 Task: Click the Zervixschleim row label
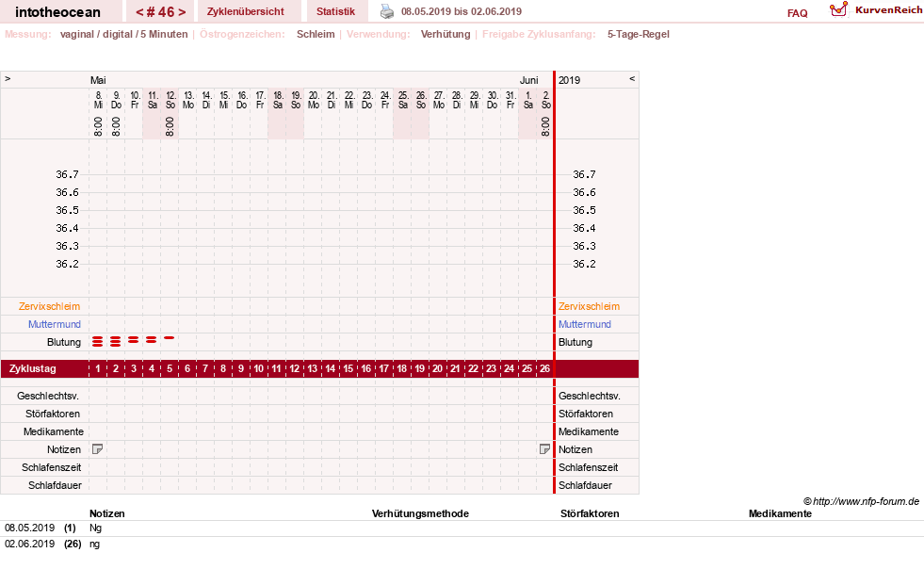[x=49, y=306]
